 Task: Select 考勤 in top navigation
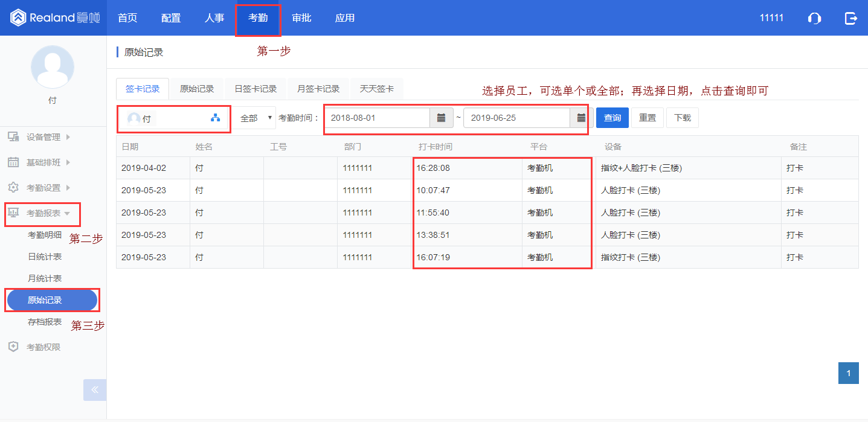tap(258, 18)
